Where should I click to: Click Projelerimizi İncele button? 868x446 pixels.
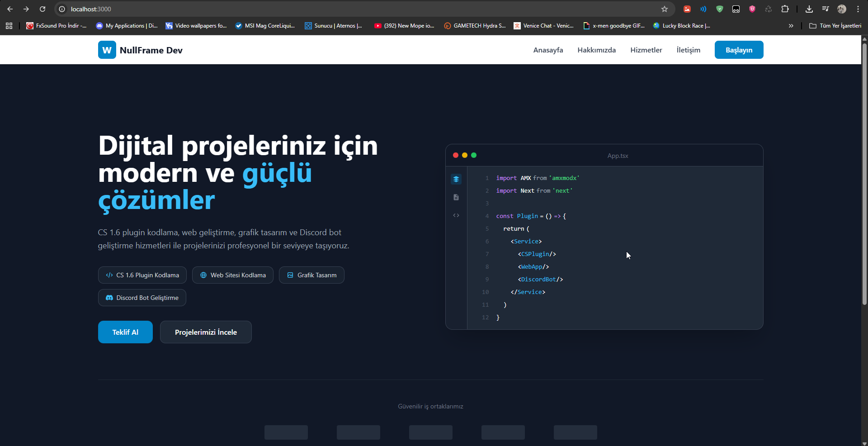click(x=206, y=332)
